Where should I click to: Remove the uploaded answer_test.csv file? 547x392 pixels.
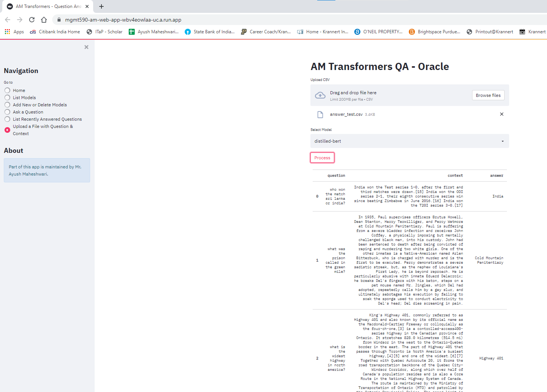pos(502,114)
